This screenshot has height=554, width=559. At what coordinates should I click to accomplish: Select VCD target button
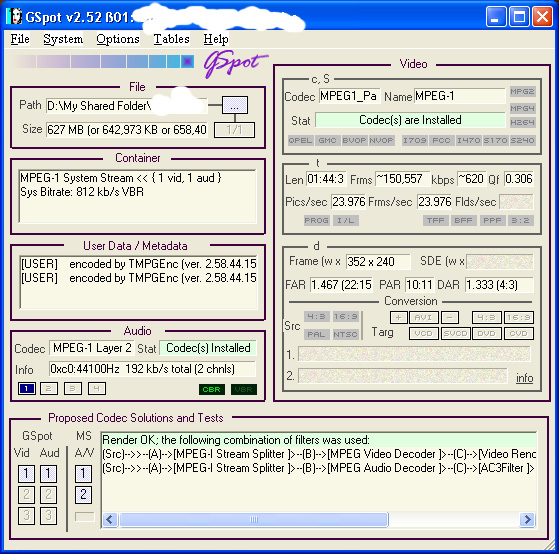pyautogui.click(x=424, y=334)
